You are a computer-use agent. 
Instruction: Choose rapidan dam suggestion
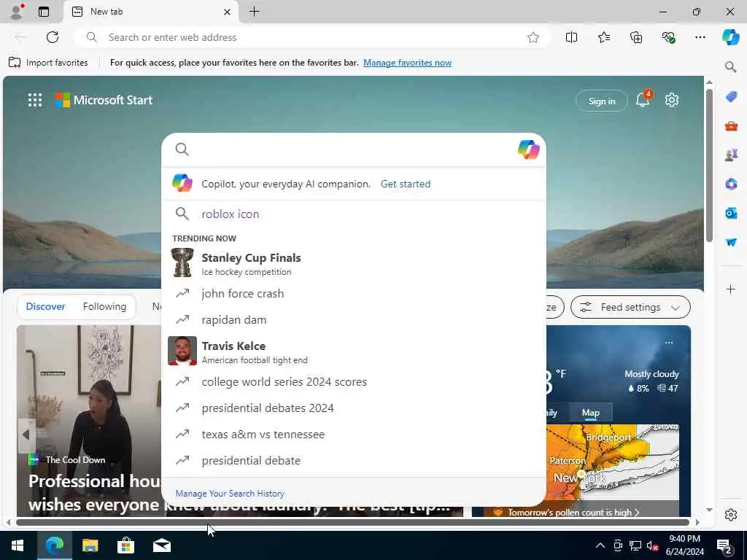click(354, 319)
